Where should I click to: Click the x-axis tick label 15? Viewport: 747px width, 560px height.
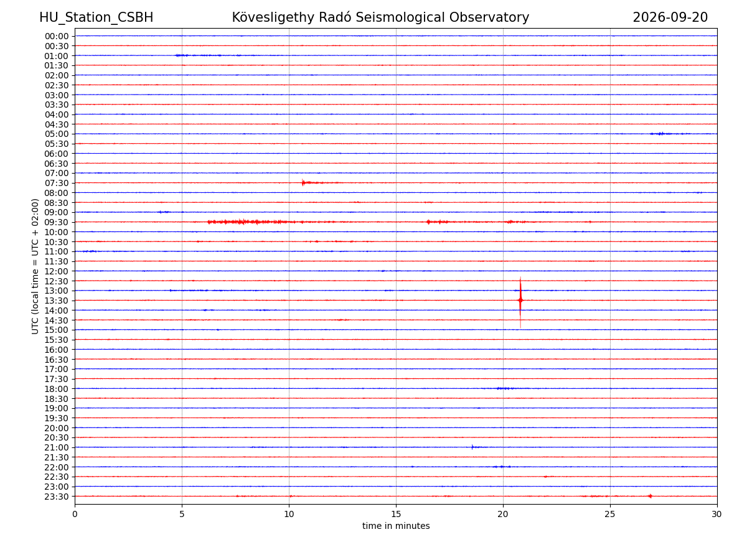[396, 515]
